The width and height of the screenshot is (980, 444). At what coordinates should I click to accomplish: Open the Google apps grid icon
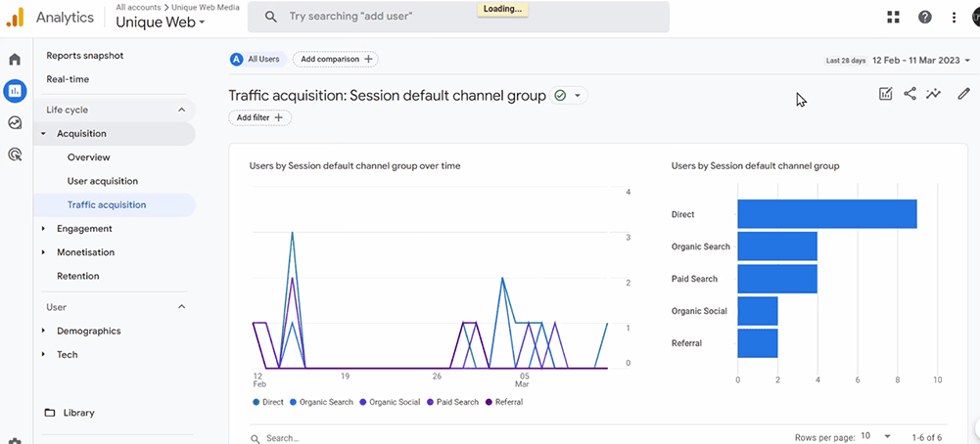click(x=893, y=17)
